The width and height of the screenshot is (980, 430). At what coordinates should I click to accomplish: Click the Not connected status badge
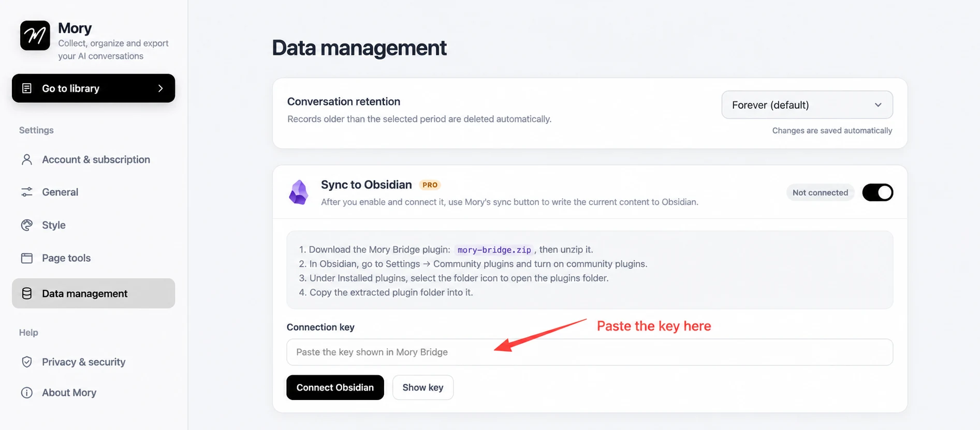[820, 192]
